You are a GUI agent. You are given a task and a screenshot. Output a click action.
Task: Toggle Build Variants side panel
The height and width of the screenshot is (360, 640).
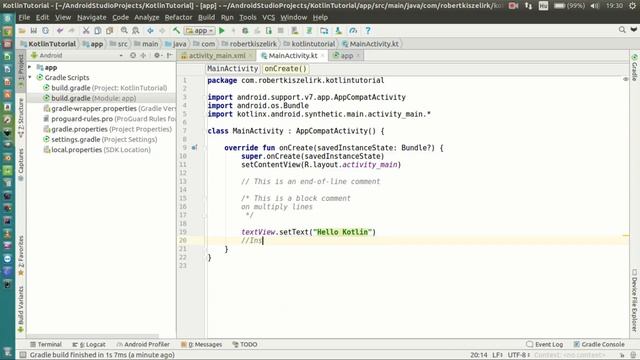click(x=21, y=309)
